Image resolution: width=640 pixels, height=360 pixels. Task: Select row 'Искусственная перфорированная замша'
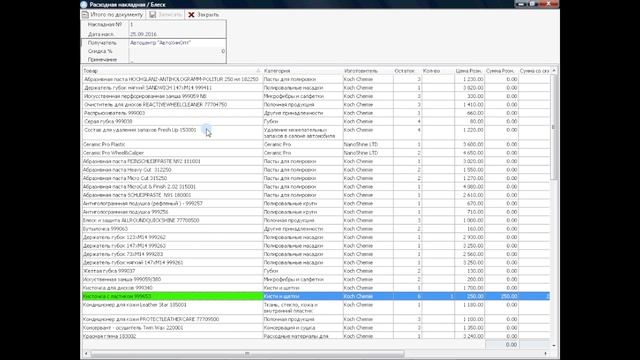316,96
